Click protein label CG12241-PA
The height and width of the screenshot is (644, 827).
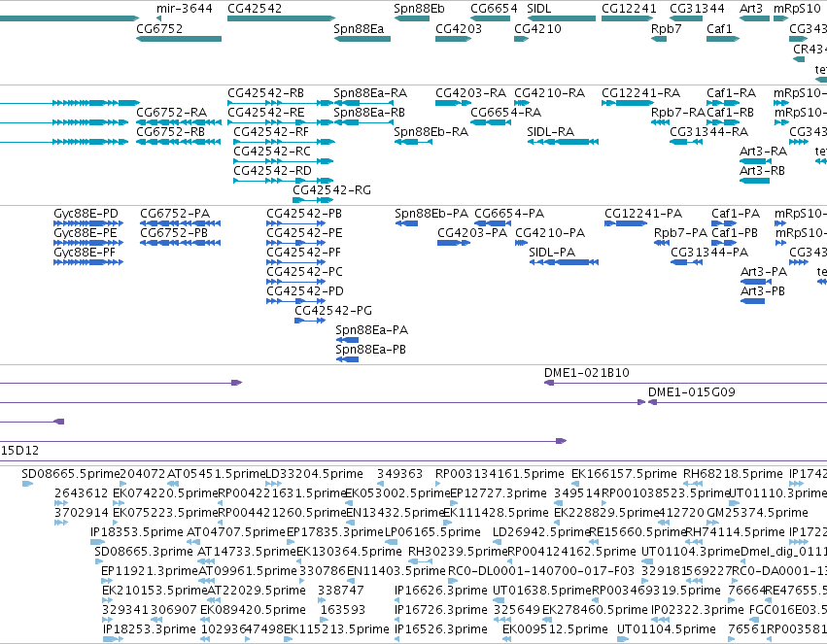[x=643, y=214]
